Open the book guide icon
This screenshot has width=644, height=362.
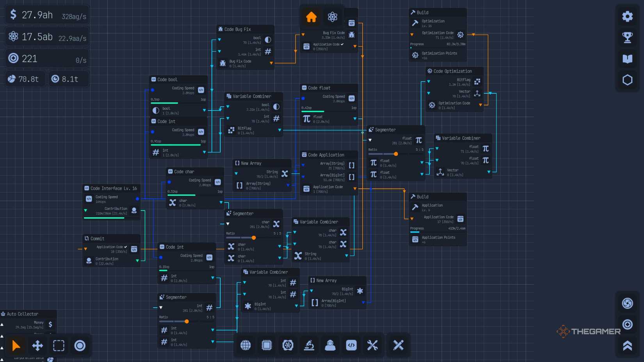(x=627, y=59)
